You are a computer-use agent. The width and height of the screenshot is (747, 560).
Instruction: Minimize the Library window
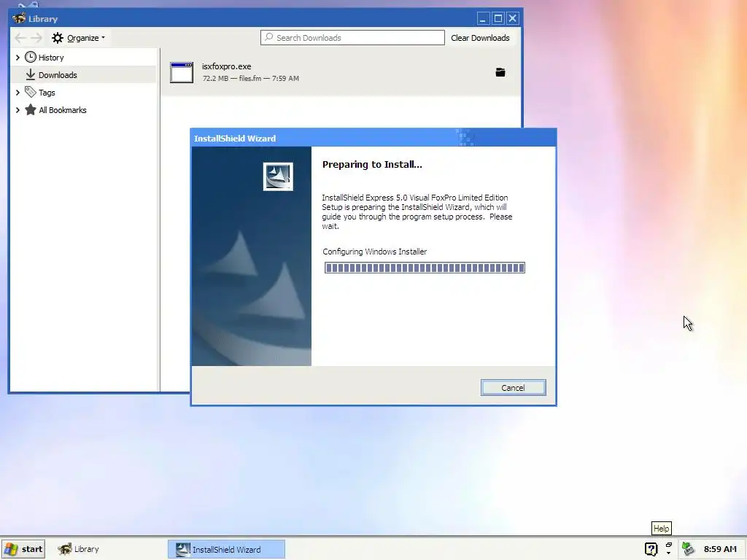pos(483,18)
